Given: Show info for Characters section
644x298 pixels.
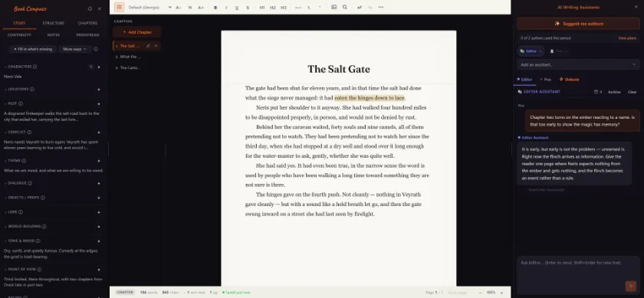Looking at the screenshot, I should (x=35, y=67).
